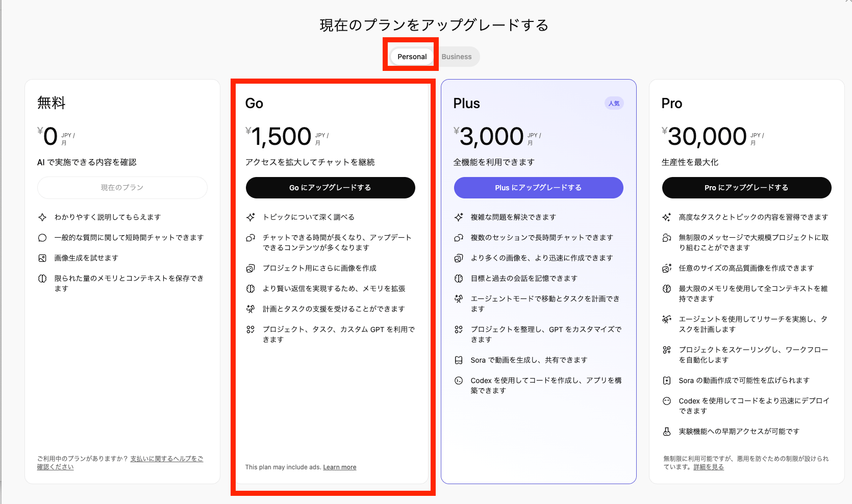
Task: Click the chat bubble icon in free plan
Action: (42, 238)
